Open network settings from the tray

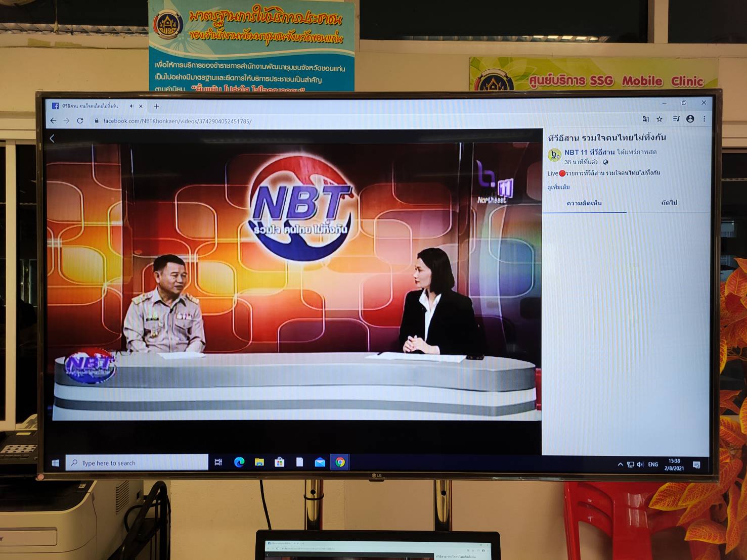point(631,464)
